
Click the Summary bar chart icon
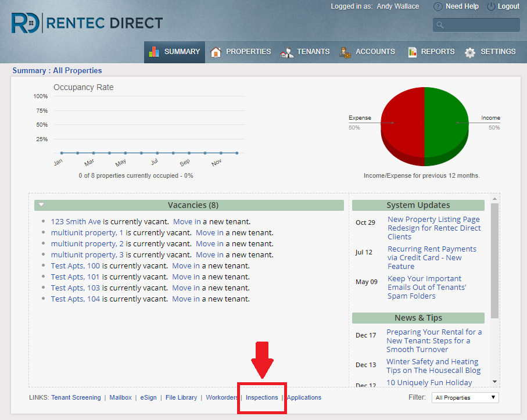pos(154,52)
